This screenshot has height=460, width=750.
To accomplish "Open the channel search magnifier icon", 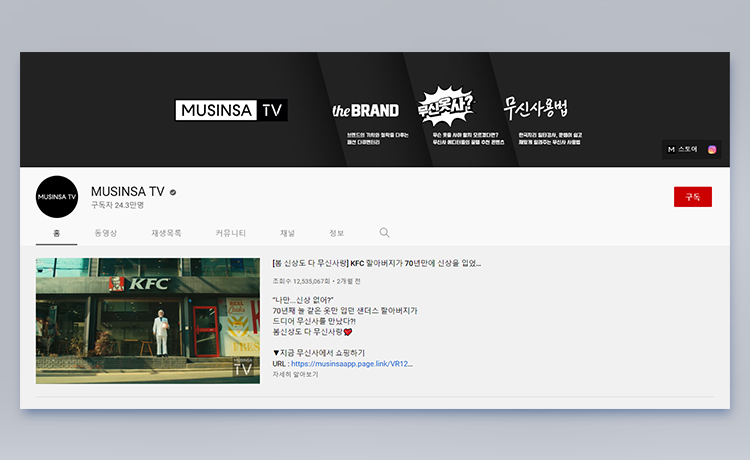I will [x=384, y=232].
